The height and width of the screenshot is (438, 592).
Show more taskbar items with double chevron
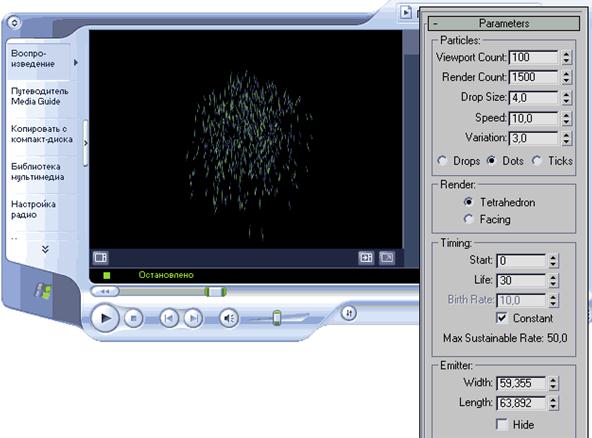point(45,249)
